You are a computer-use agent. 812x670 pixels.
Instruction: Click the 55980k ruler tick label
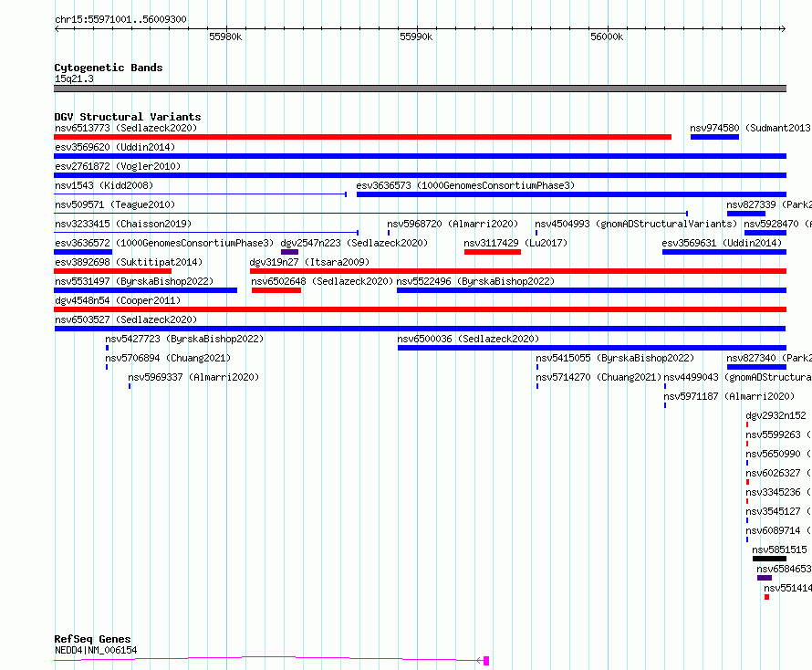[225, 37]
